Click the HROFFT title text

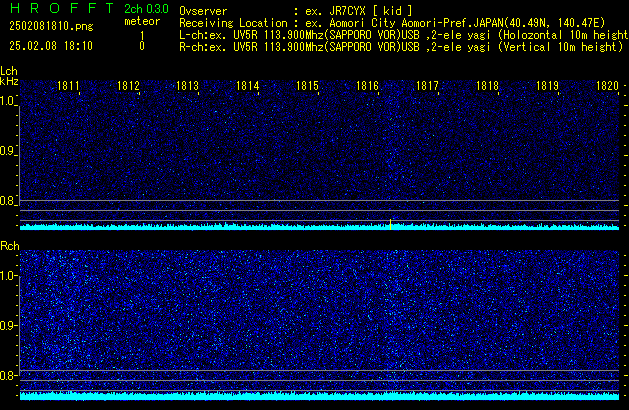[x=62, y=8]
